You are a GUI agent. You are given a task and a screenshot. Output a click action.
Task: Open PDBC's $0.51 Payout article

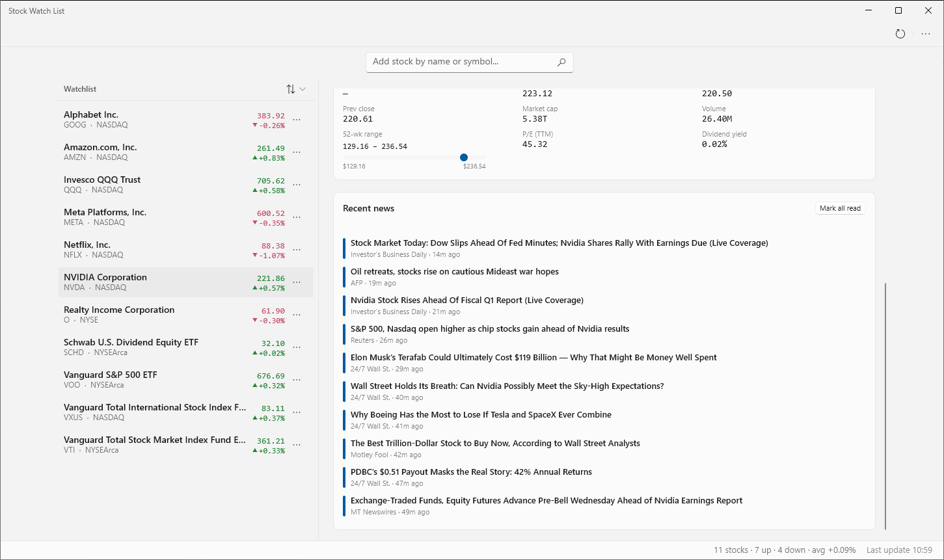[471, 472]
